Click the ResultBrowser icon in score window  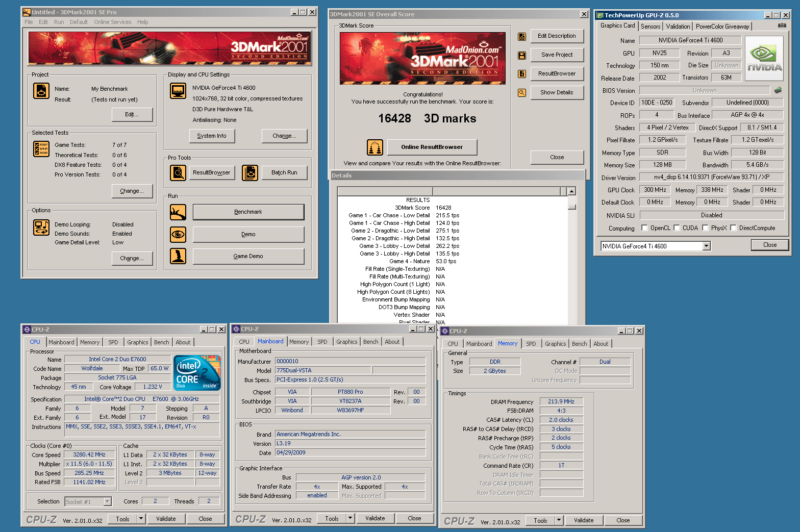(x=522, y=74)
